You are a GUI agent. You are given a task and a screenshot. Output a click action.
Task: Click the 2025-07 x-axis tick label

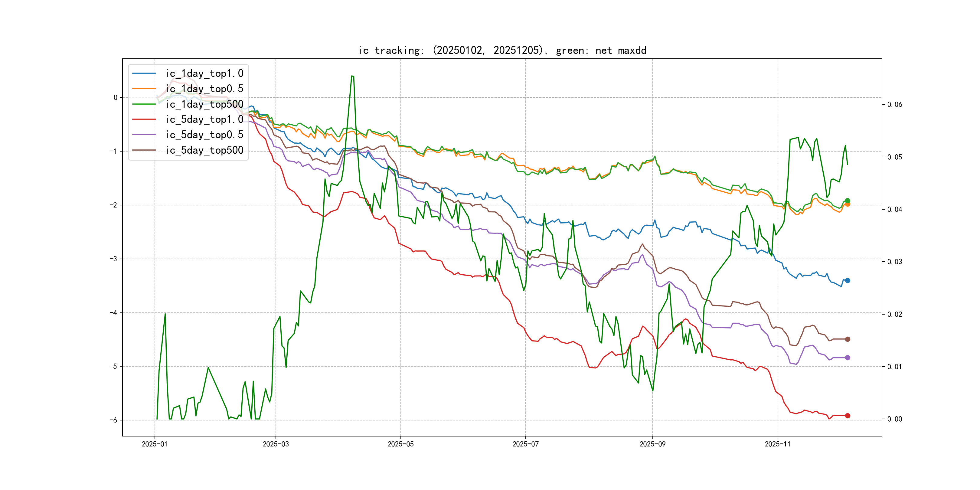(525, 444)
